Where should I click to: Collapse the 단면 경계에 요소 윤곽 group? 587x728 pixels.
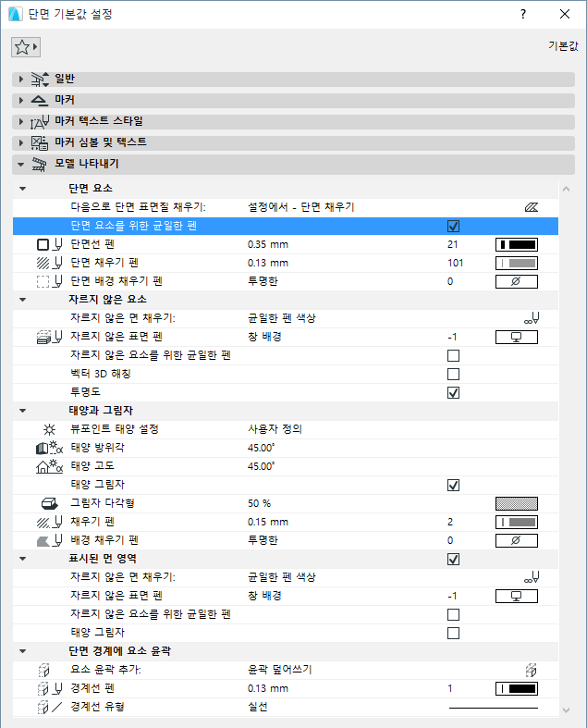[23, 651]
